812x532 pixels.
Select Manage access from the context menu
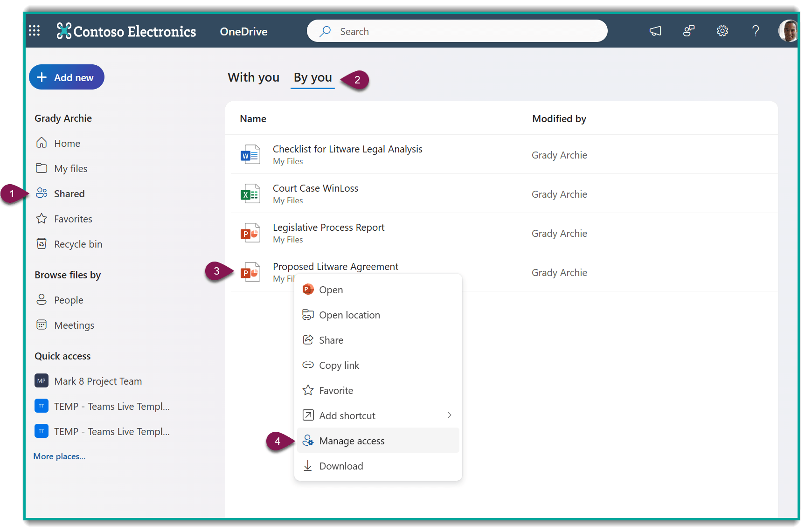tap(351, 441)
